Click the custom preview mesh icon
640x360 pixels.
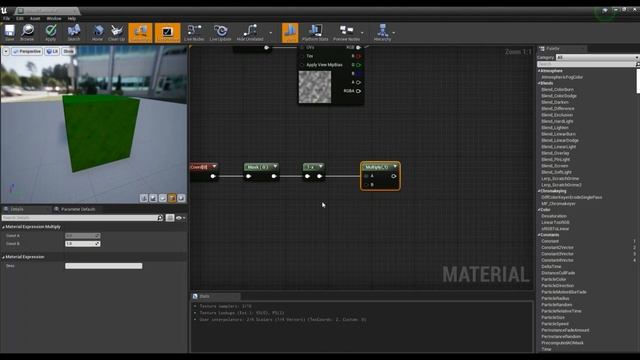pos(181,198)
